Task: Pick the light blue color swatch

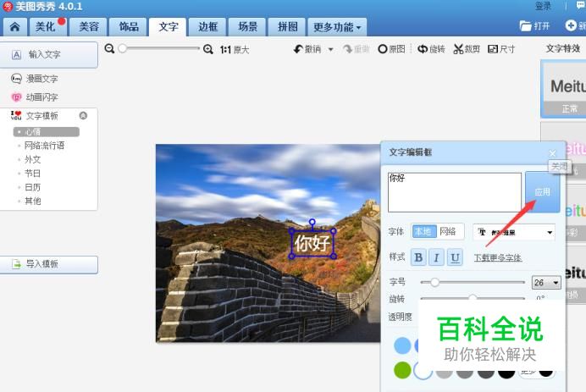Action: [x=402, y=345]
